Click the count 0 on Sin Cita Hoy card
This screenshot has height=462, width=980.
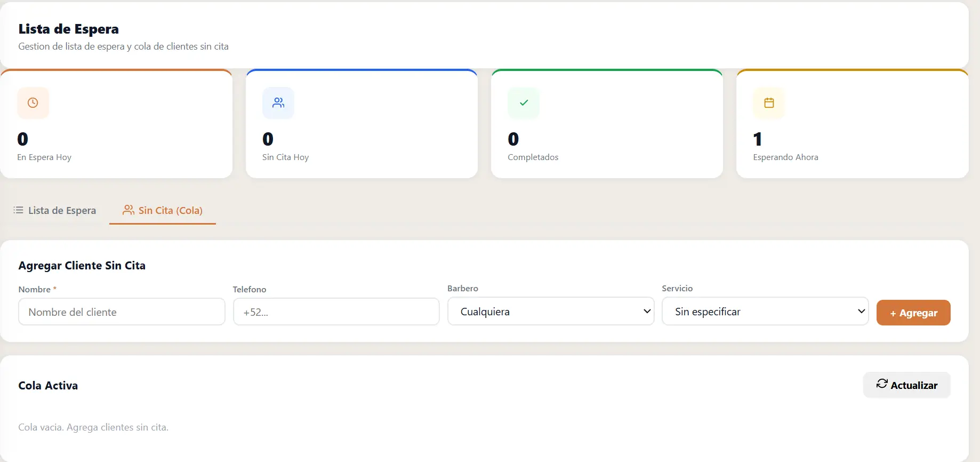(268, 139)
